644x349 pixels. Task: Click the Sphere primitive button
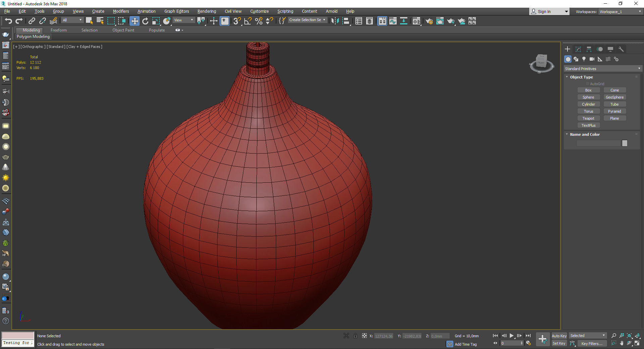pyautogui.click(x=588, y=97)
